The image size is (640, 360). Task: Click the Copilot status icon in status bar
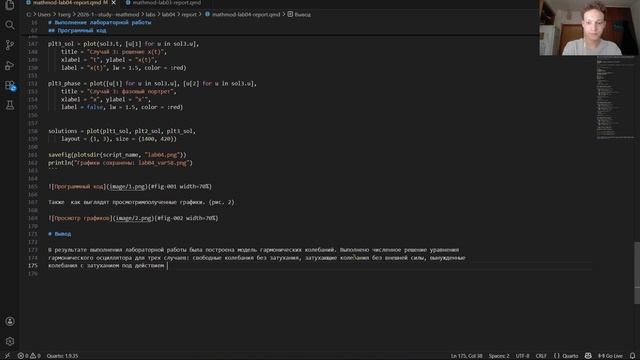pyautogui.click(x=588, y=356)
